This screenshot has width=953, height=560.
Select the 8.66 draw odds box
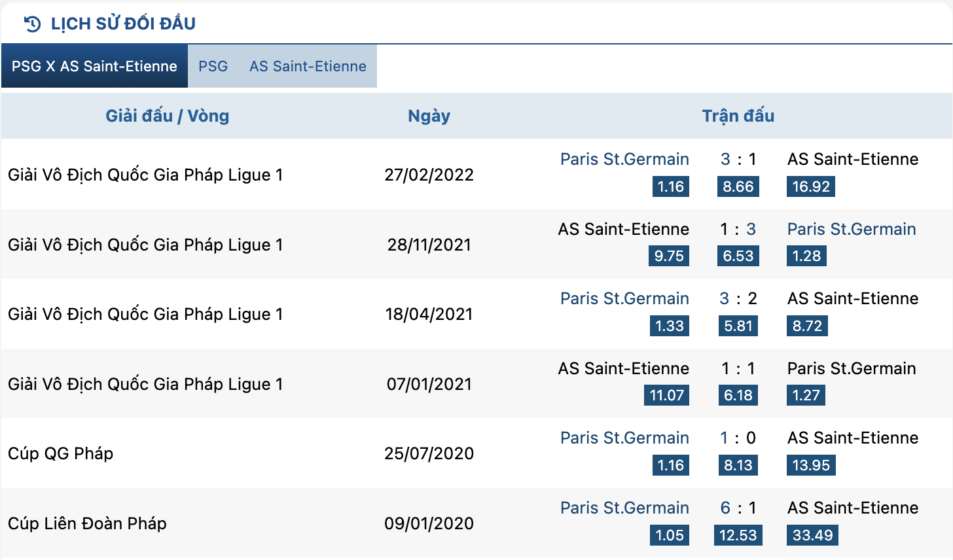coord(738,186)
